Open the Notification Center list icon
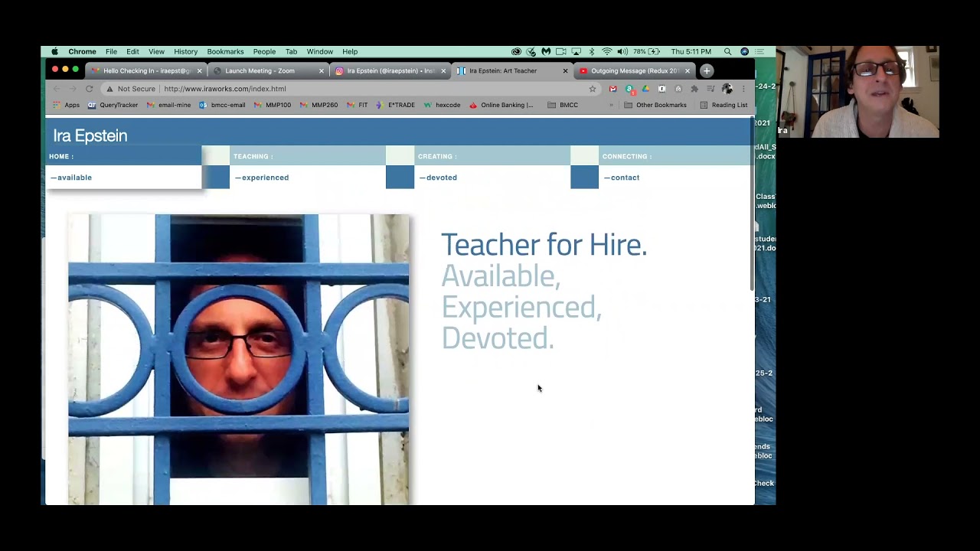The image size is (980, 551). (759, 52)
